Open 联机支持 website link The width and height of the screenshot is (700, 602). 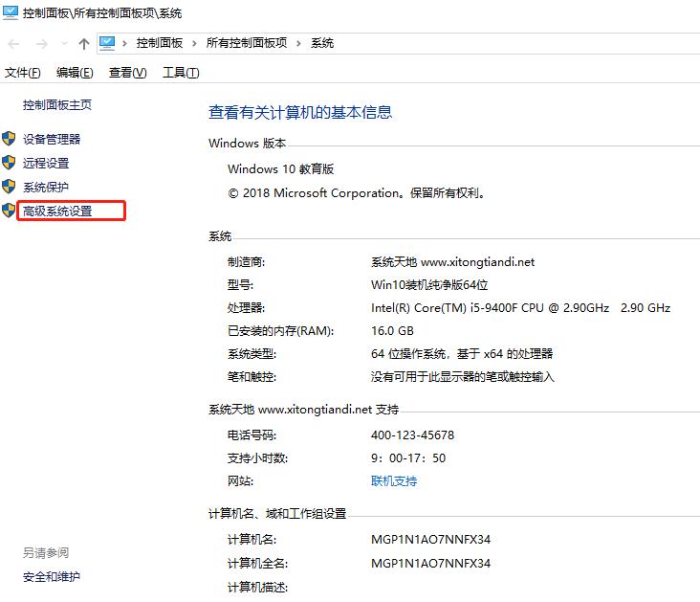click(x=394, y=481)
